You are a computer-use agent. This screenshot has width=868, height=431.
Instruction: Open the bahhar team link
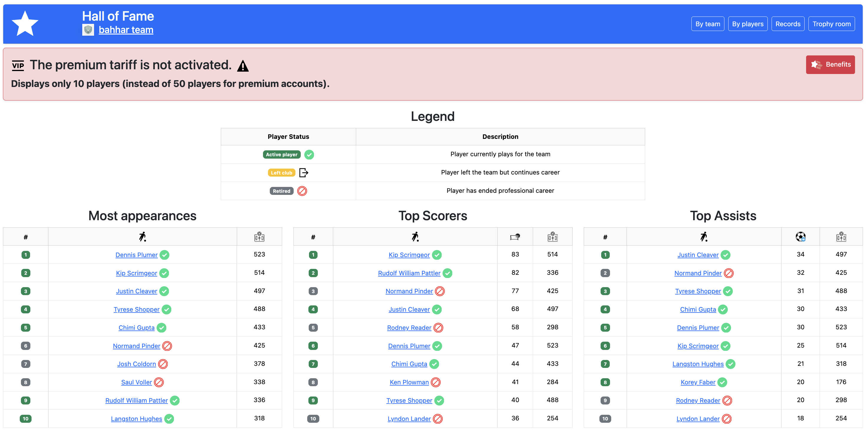point(126,30)
